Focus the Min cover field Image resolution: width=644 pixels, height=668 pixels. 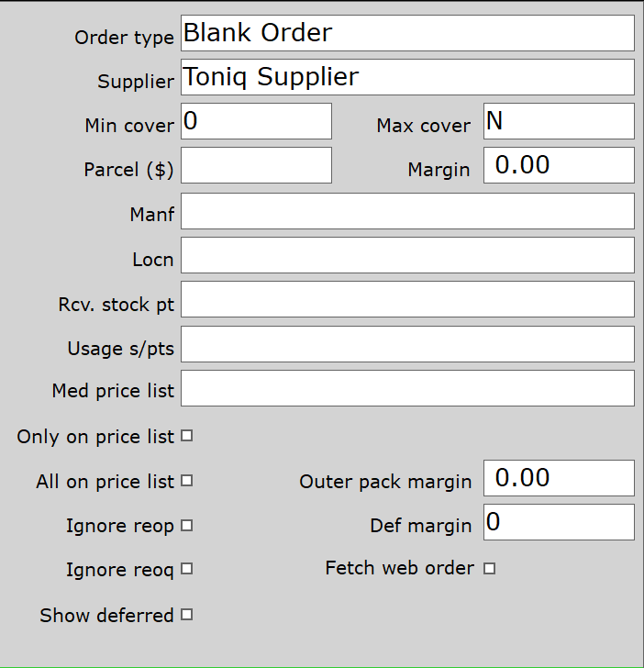pyautogui.click(x=256, y=121)
